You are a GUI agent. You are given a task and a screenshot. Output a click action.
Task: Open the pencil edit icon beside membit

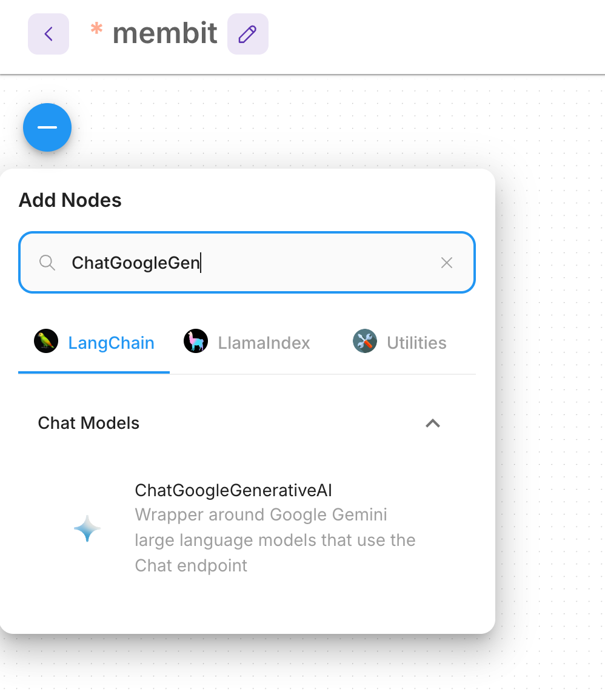[x=248, y=34]
